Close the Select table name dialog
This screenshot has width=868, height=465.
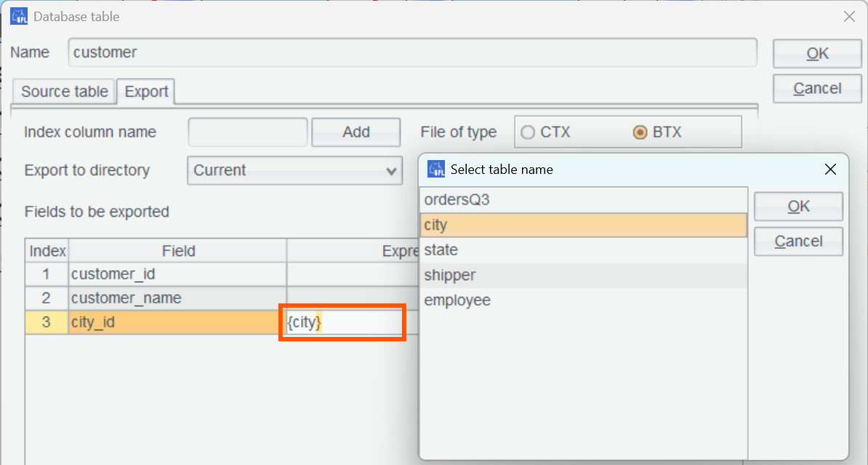[x=831, y=170]
